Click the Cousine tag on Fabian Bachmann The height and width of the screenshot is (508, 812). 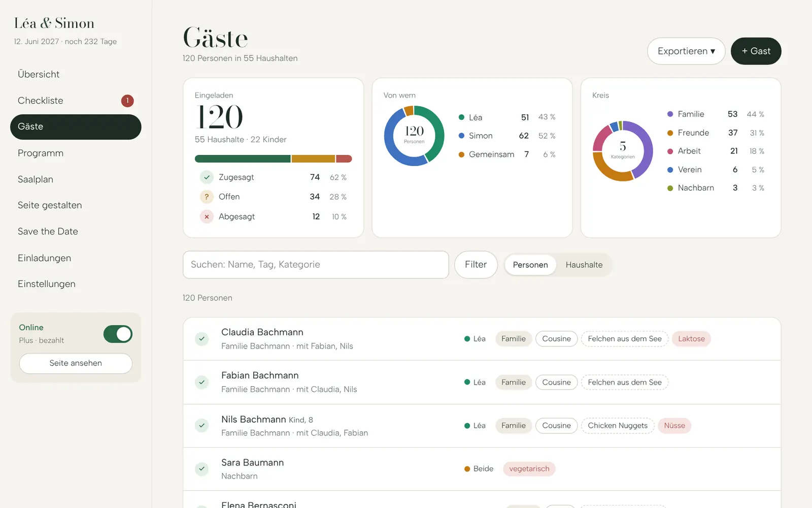(x=556, y=383)
